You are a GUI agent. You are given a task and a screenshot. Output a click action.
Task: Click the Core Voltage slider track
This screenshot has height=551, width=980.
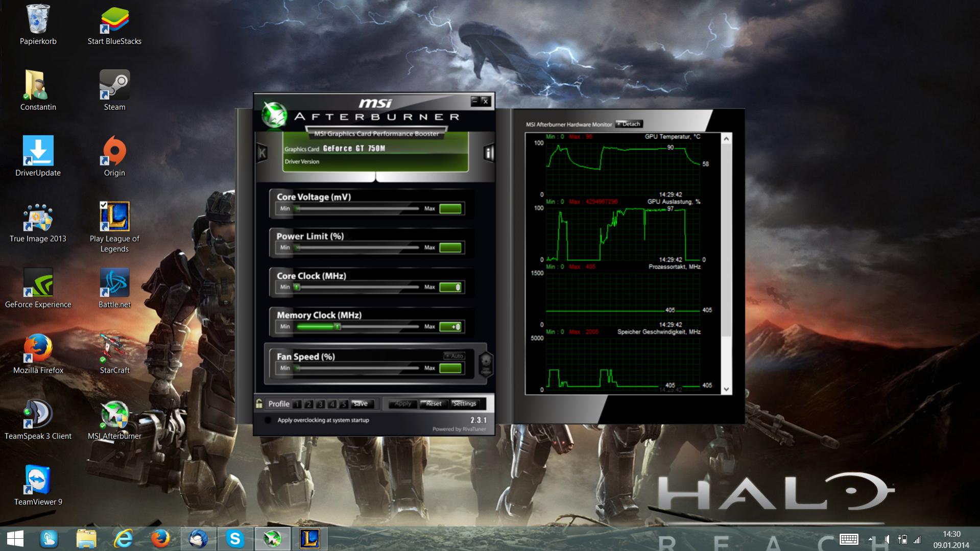pyautogui.click(x=357, y=208)
